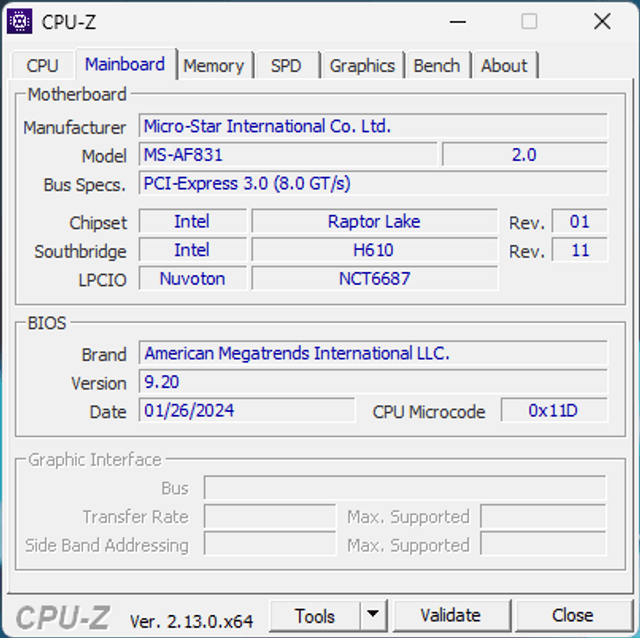Minimize the CPU-Z window
Screen dimensions: 640x638
(458, 22)
